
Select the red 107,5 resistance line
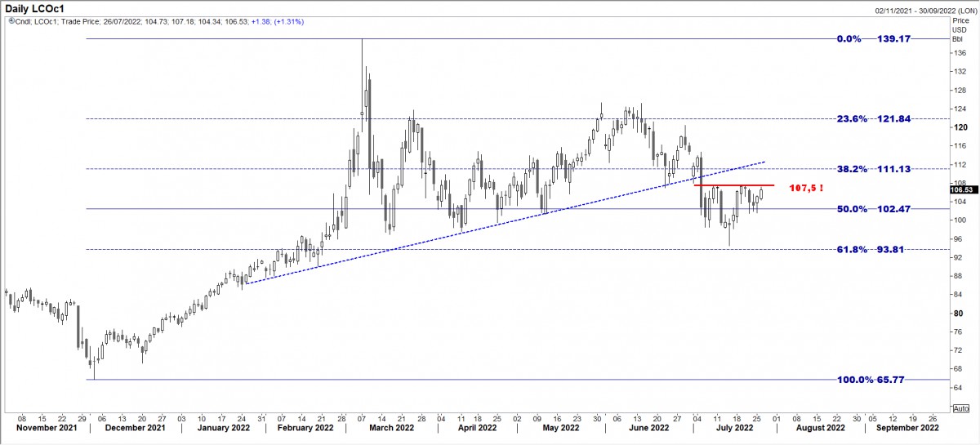coord(733,185)
